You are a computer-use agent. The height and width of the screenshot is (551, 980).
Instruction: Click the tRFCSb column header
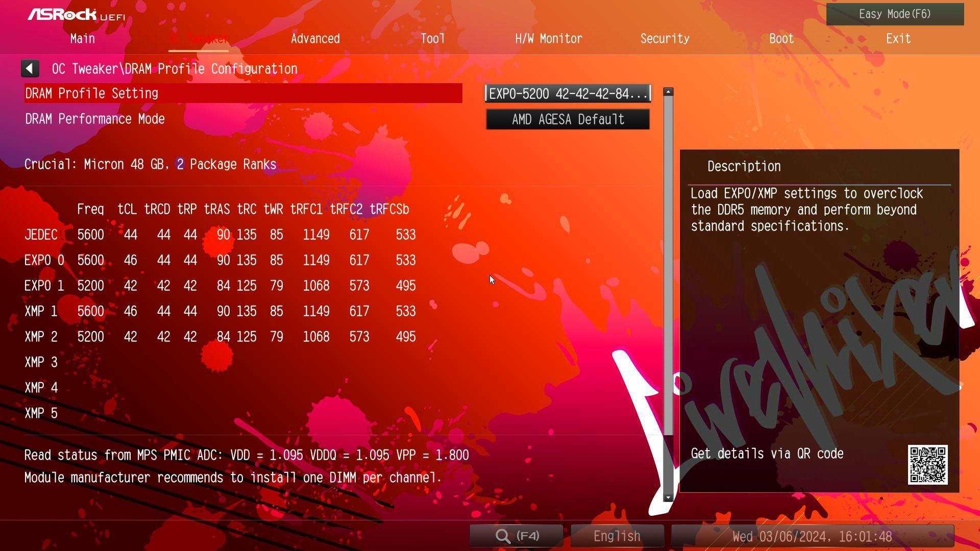coord(389,209)
